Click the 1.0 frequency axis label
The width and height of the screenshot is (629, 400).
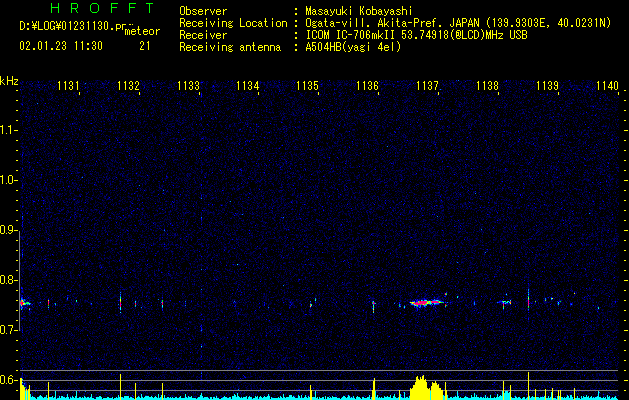click(x=9, y=180)
